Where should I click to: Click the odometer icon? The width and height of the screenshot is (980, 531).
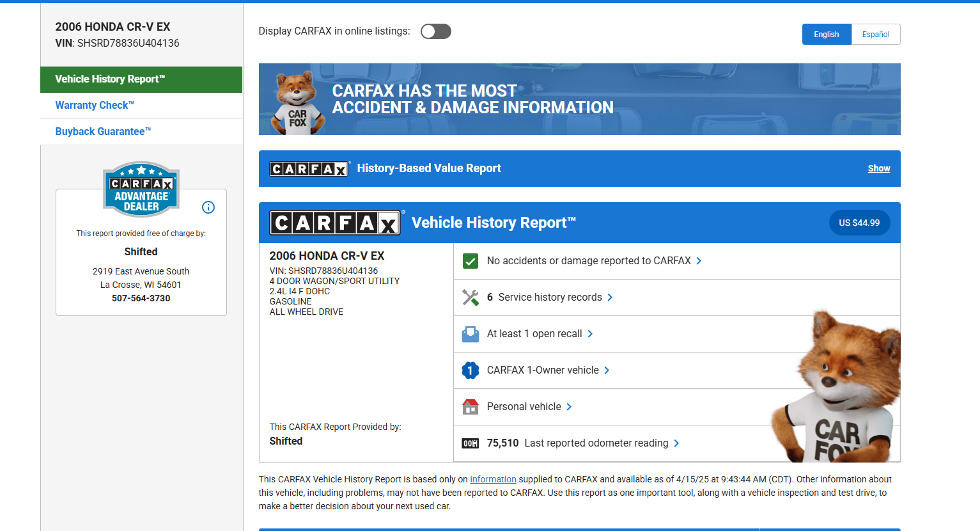(471, 443)
